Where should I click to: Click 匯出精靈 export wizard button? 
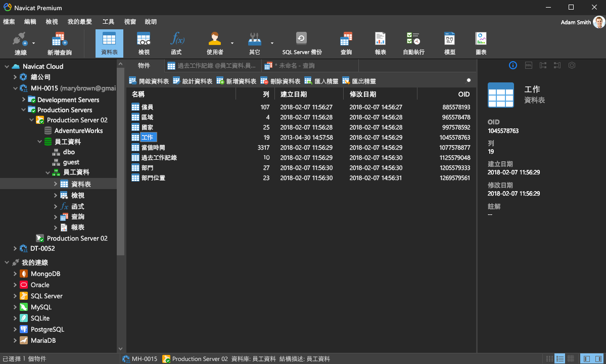point(359,81)
